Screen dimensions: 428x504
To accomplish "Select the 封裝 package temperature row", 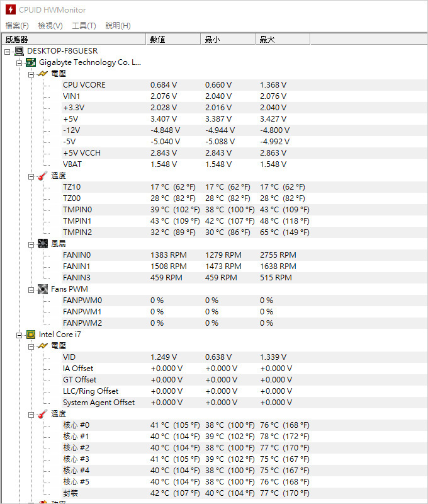I will coord(244,493).
